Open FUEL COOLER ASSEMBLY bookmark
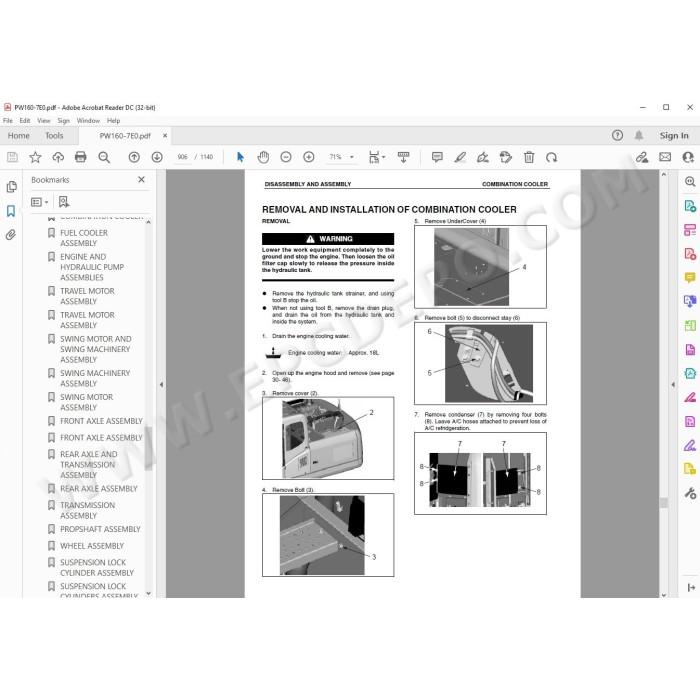The height and width of the screenshot is (700, 700). (84, 238)
